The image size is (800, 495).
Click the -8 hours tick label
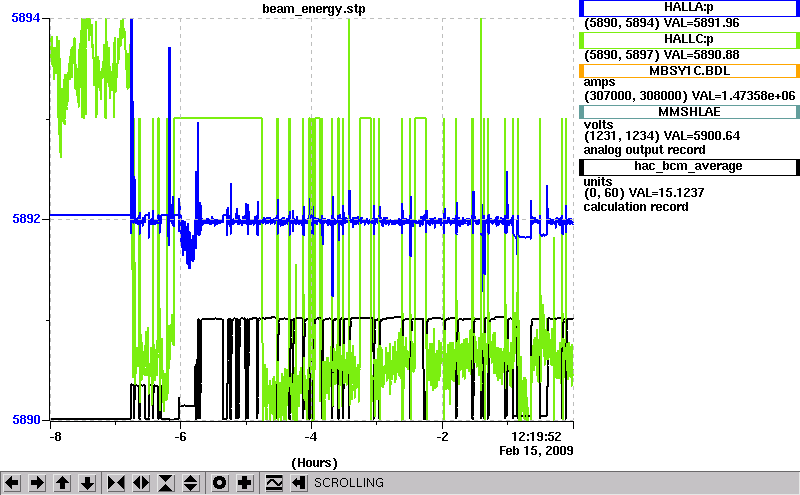pyautogui.click(x=56, y=437)
